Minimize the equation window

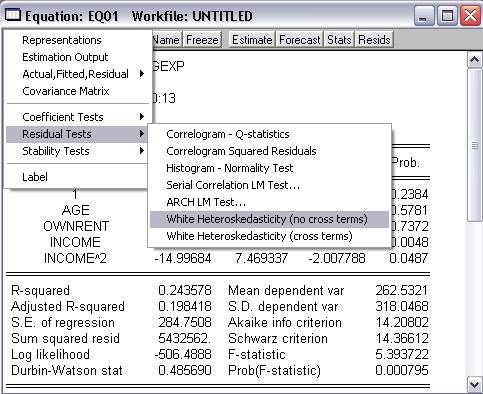423,16
